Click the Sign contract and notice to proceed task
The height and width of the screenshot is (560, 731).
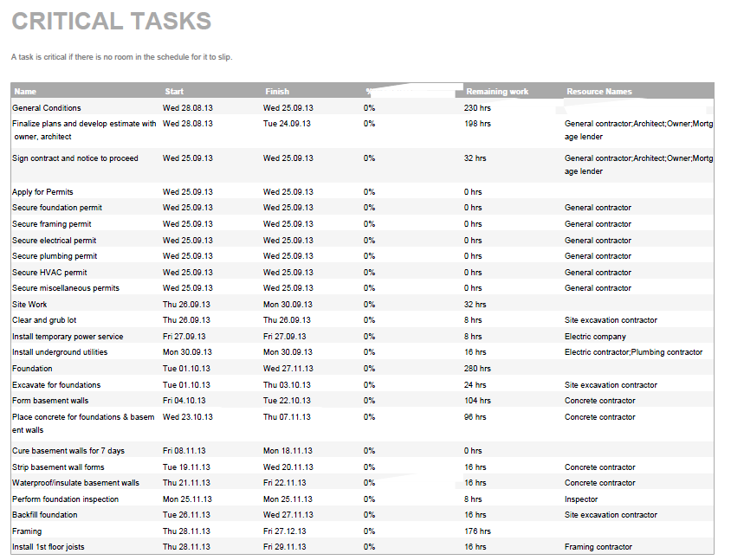[75, 158]
